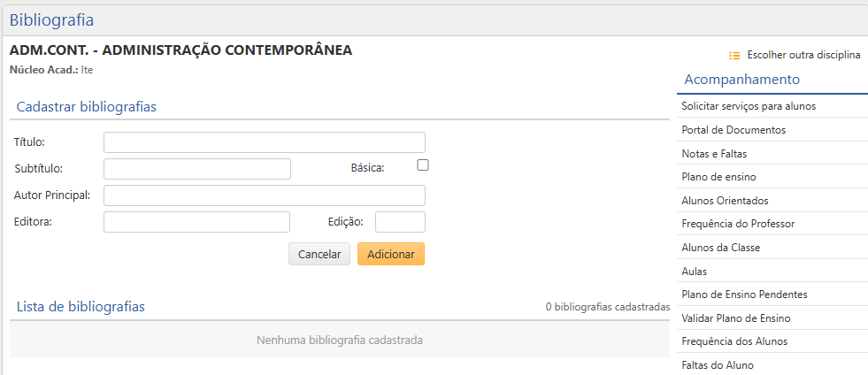Click the Edição input field
The height and width of the screenshot is (375, 868).
(x=400, y=222)
